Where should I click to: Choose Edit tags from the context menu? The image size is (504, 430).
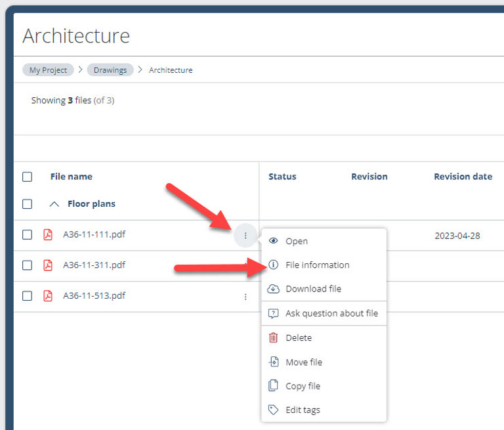[303, 410]
